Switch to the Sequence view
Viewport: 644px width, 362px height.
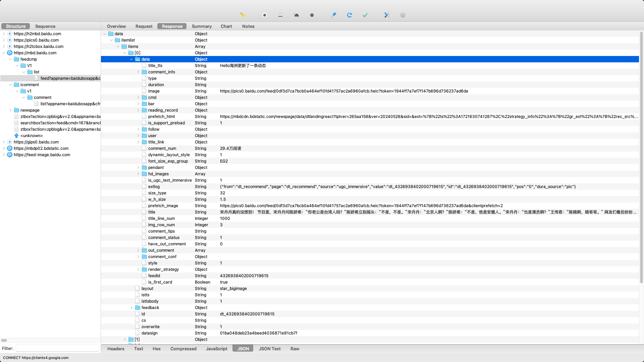(45, 26)
